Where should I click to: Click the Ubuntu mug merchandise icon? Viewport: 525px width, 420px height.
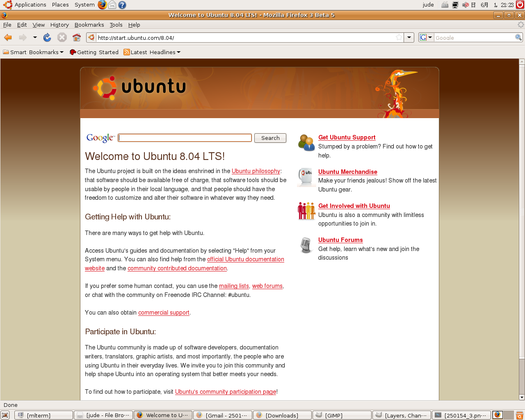pos(306,177)
